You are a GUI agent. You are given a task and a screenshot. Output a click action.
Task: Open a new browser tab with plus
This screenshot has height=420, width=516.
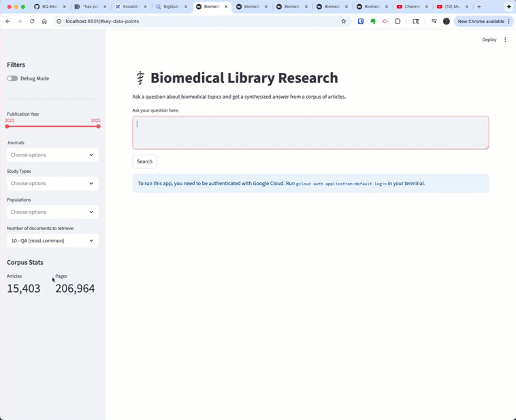point(479,7)
